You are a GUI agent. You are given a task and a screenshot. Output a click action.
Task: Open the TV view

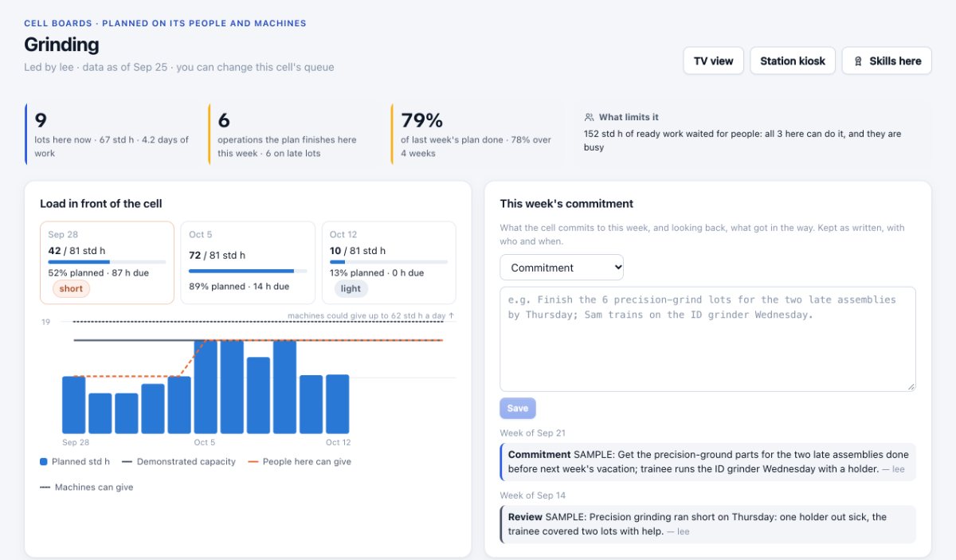[x=713, y=61]
